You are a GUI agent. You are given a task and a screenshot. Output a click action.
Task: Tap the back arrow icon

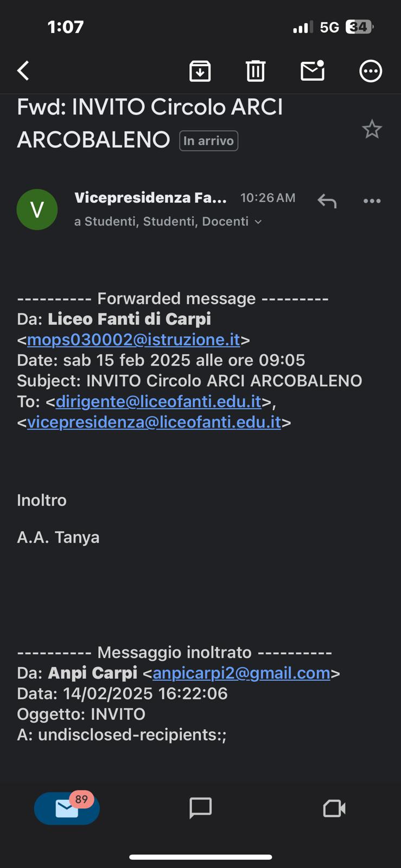pos(23,71)
